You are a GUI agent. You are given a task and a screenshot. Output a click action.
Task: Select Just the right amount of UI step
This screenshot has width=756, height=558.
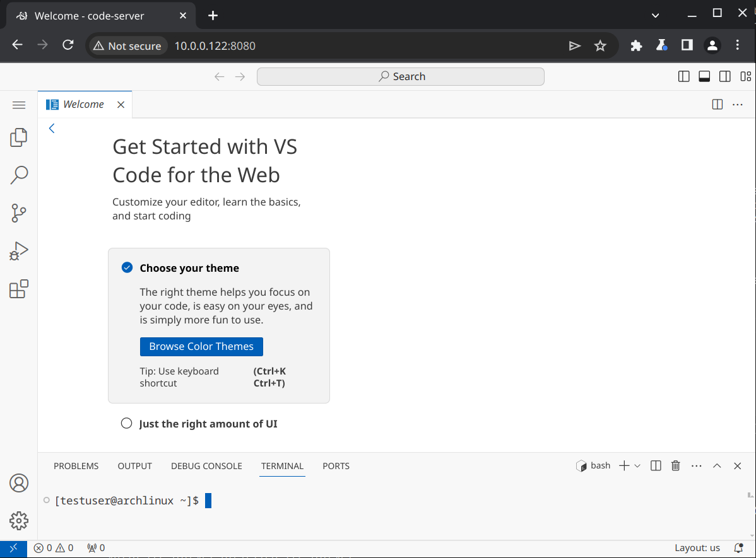click(208, 424)
